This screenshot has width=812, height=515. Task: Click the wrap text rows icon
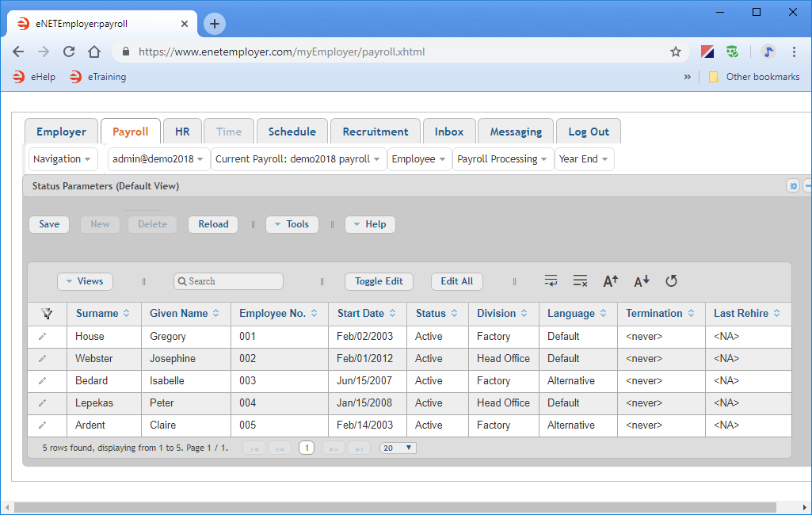551,281
